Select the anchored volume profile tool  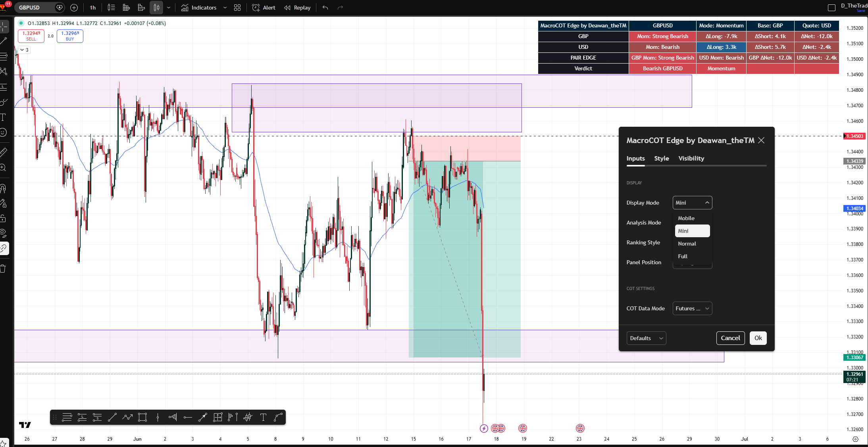click(173, 417)
